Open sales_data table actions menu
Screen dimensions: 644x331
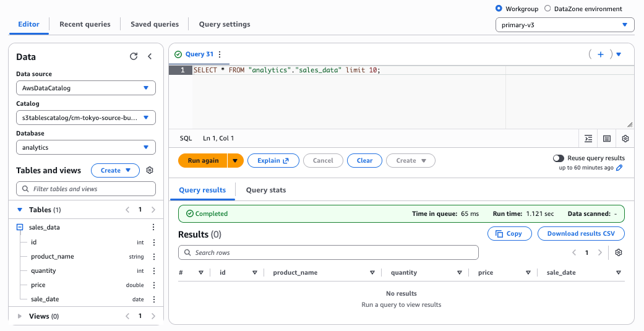click(154, 228)
